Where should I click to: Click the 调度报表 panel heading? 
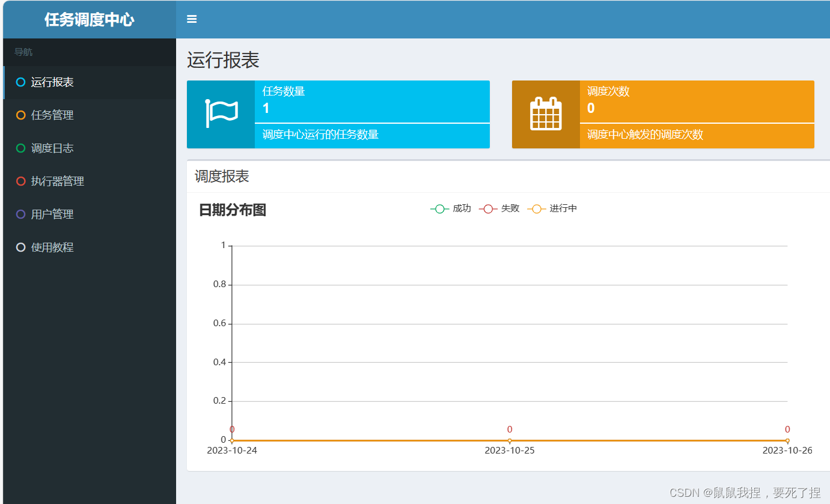(x=222, y=176)
